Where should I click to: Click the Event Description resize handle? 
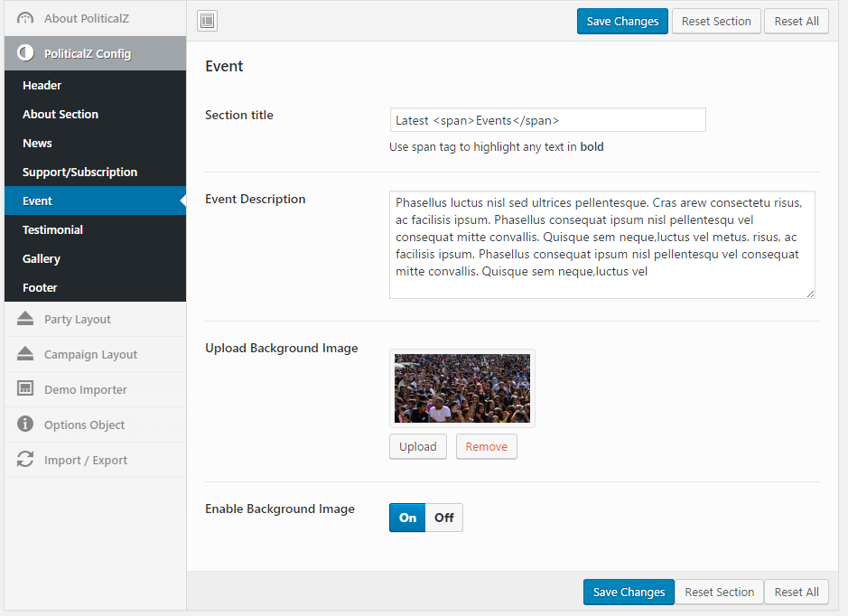pos(810,294)
